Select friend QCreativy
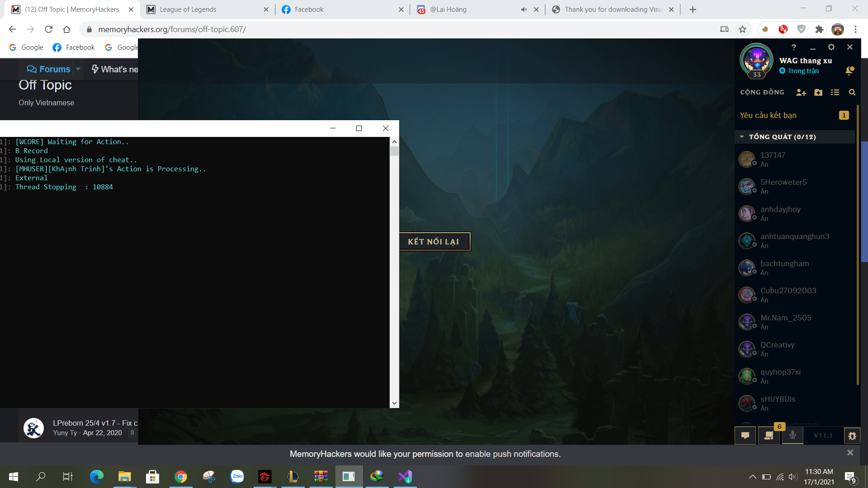Viewport: 868px width, 488px height. (794, 349)
